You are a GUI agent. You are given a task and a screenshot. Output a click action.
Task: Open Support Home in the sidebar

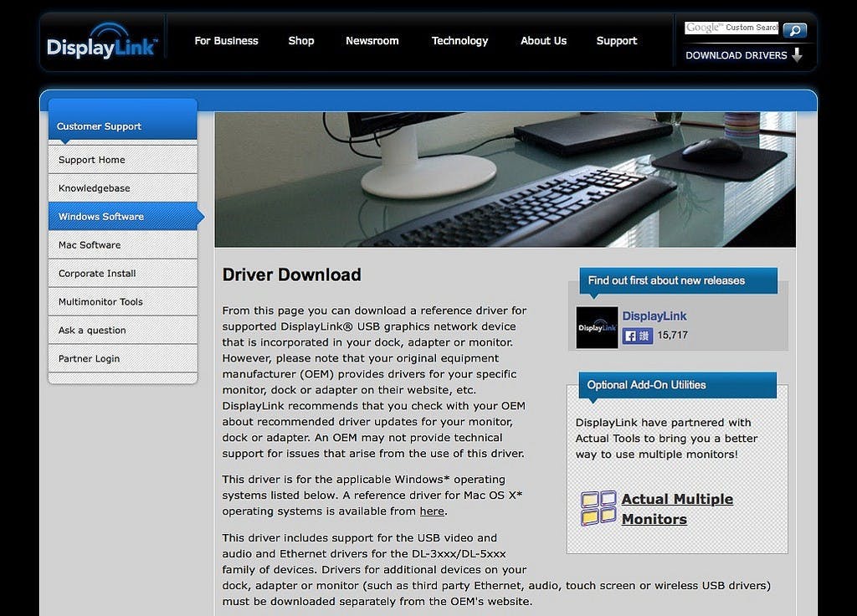point(122,160)
